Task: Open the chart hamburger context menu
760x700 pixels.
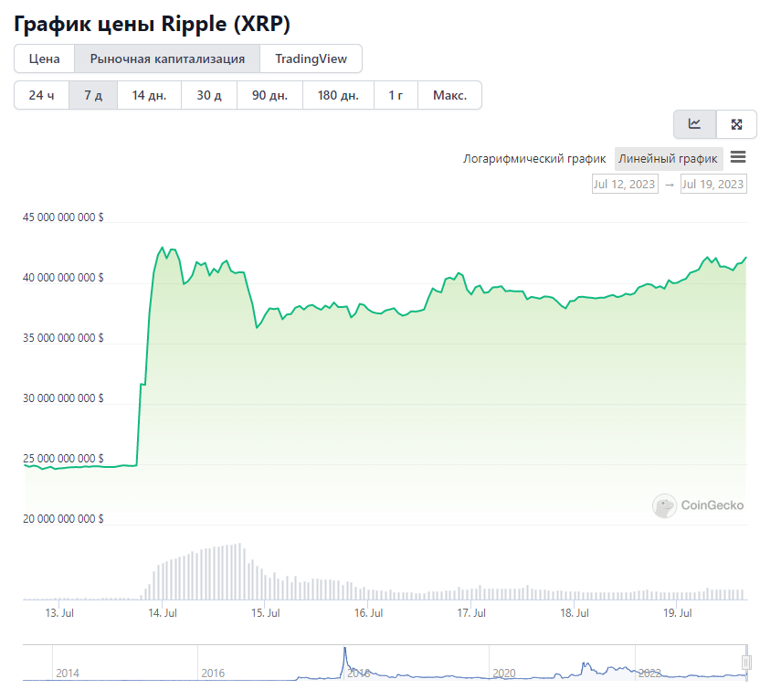Action: [x=738, y=157]
